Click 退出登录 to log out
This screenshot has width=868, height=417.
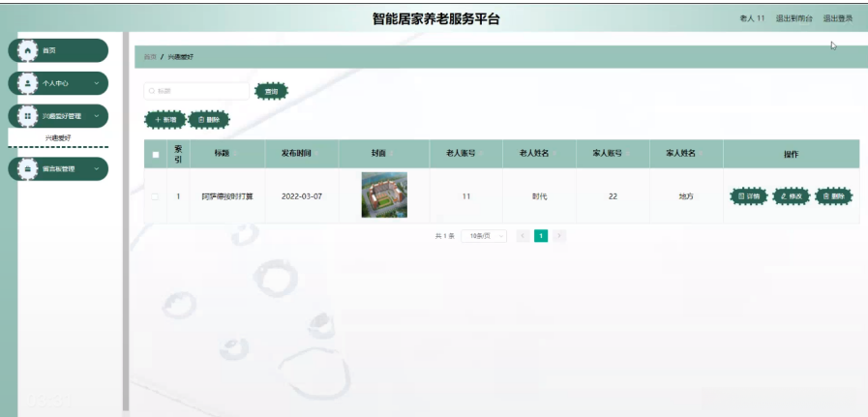click(x=838, y=18)
